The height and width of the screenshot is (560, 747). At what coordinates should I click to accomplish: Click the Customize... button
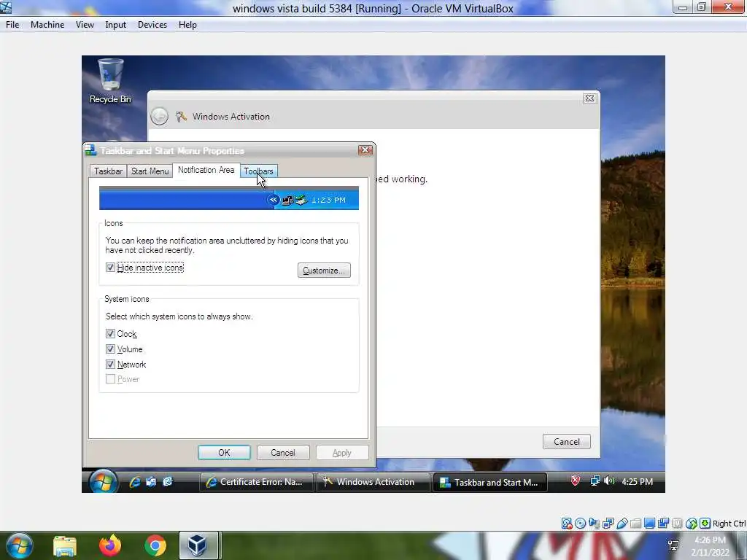(x=324, y=271)
